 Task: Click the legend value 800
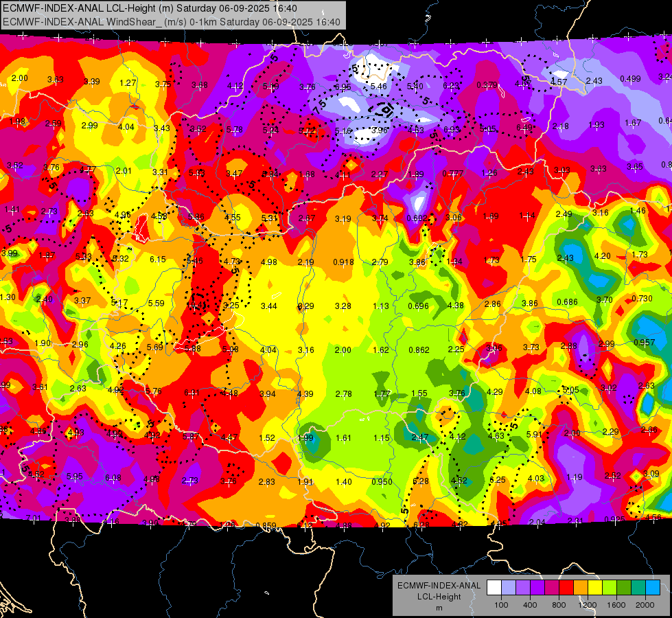coord(559,605)
